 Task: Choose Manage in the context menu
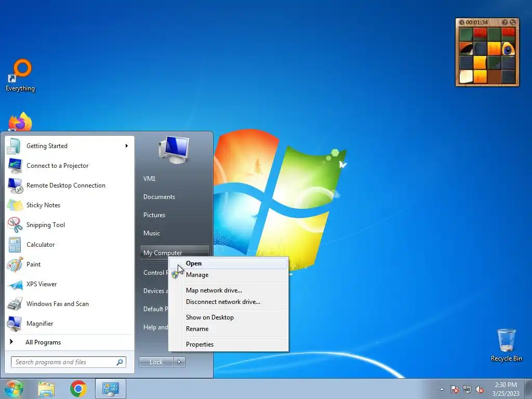pos(229,275)
